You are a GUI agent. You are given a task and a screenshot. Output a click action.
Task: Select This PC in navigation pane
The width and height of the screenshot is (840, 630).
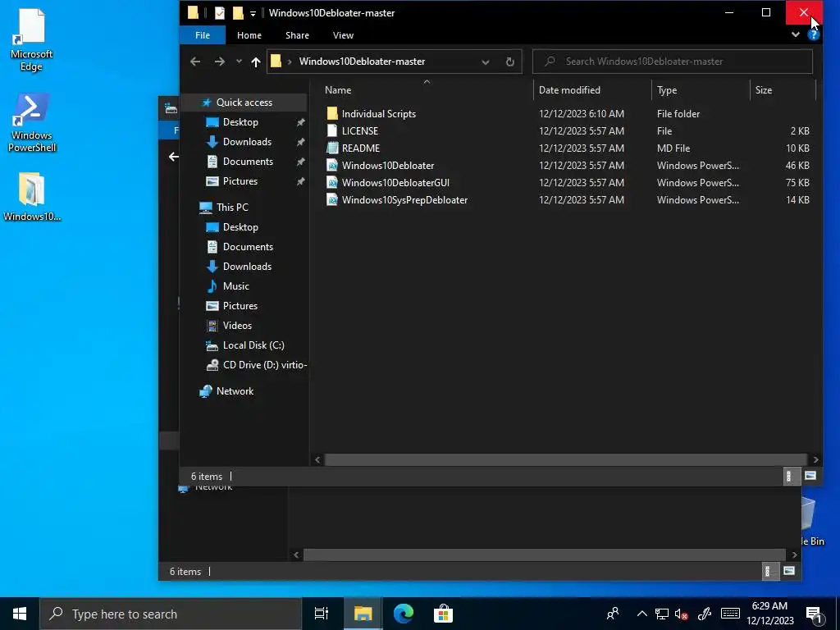coord(232,208)
